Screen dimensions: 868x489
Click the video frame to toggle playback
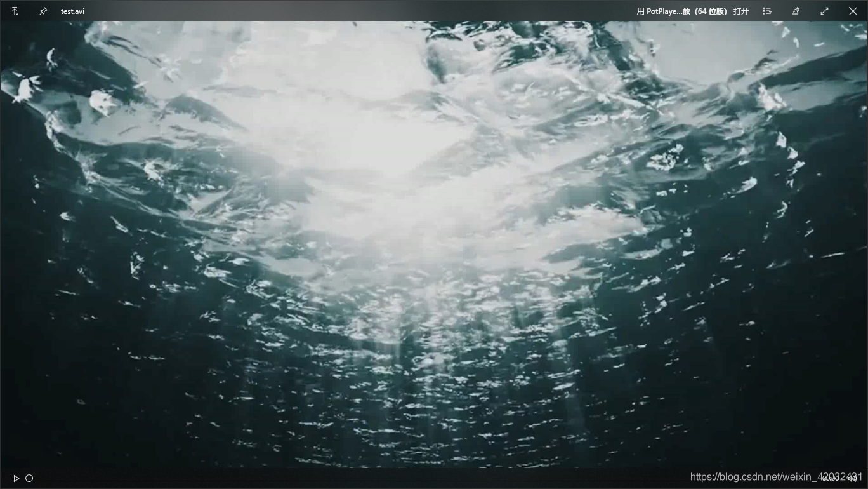pyautogui.click(x=434, y=245)
